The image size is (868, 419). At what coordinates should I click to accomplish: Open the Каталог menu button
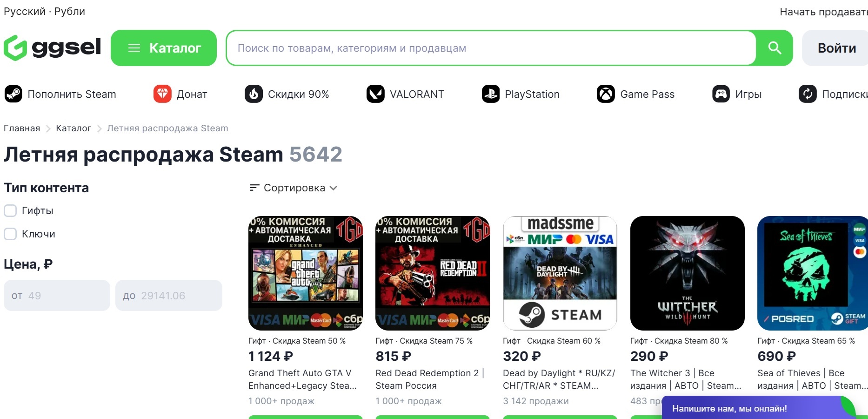click(164, 48)
